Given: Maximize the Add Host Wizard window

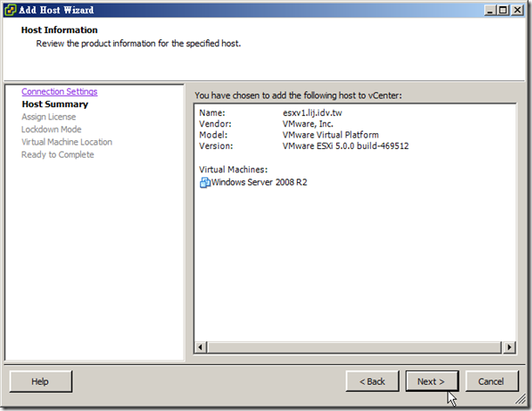Looking at the screenshot, I should pos(503,10).
